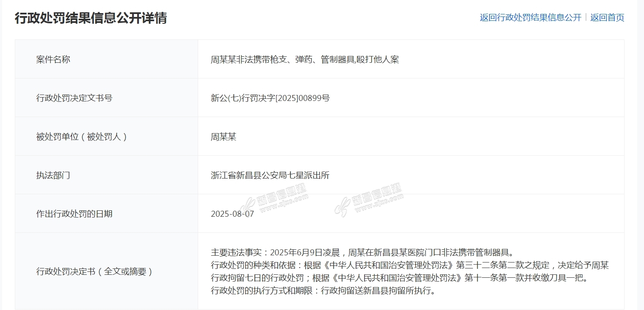Click the page heading 行政处罚结果信息公开详情
644x310 pixels.
(91, 18)
